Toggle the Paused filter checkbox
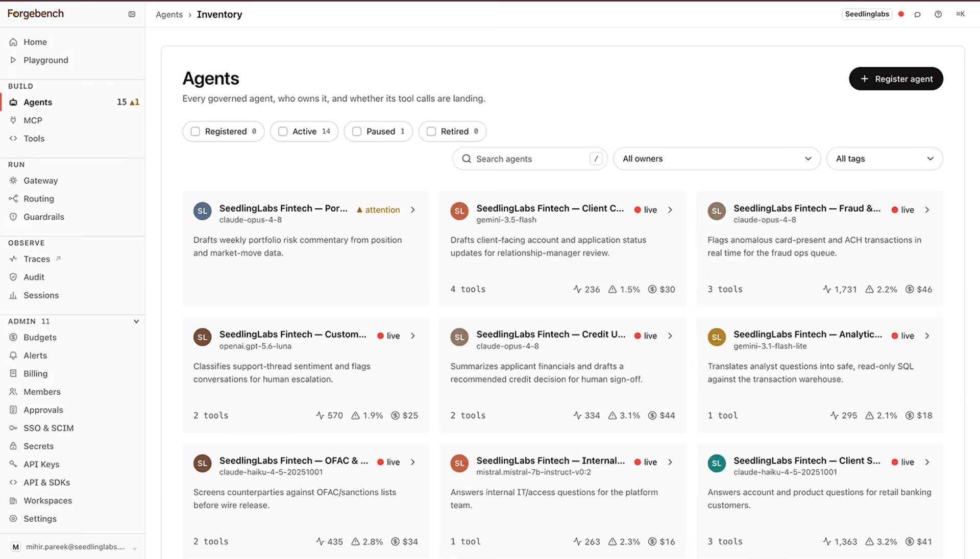 pyautogui.click(x=357, y=132)
